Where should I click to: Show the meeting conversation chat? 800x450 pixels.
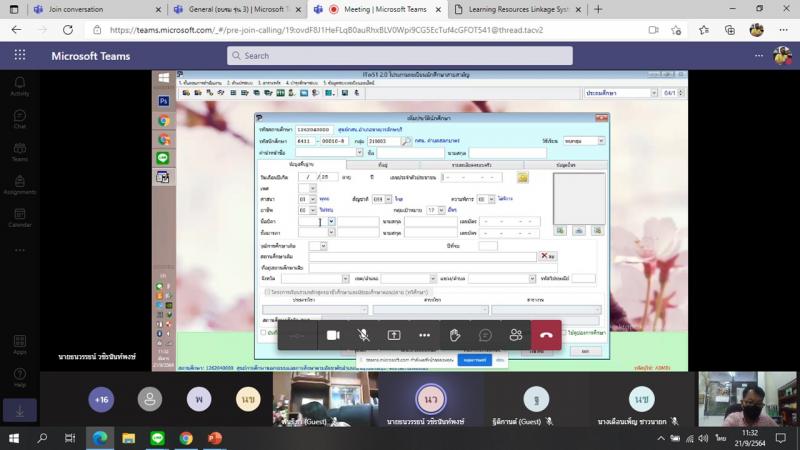pos(485,335)
